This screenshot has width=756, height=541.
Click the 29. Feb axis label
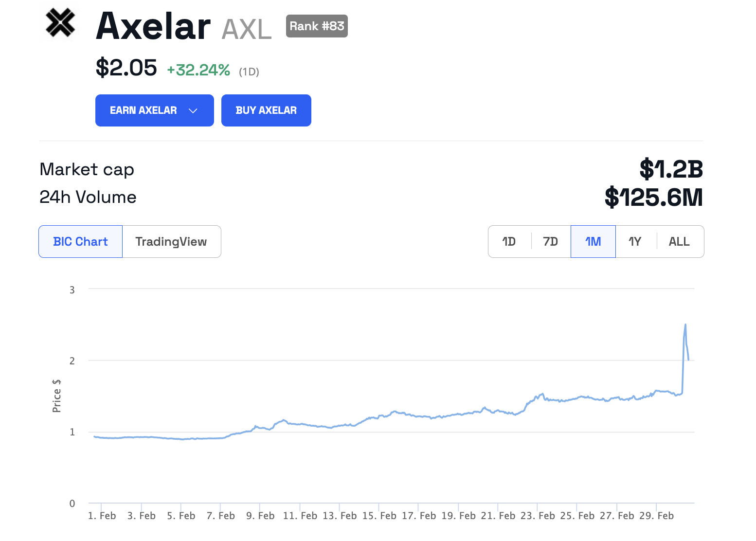pyautogui.click(x=656, y=516)
